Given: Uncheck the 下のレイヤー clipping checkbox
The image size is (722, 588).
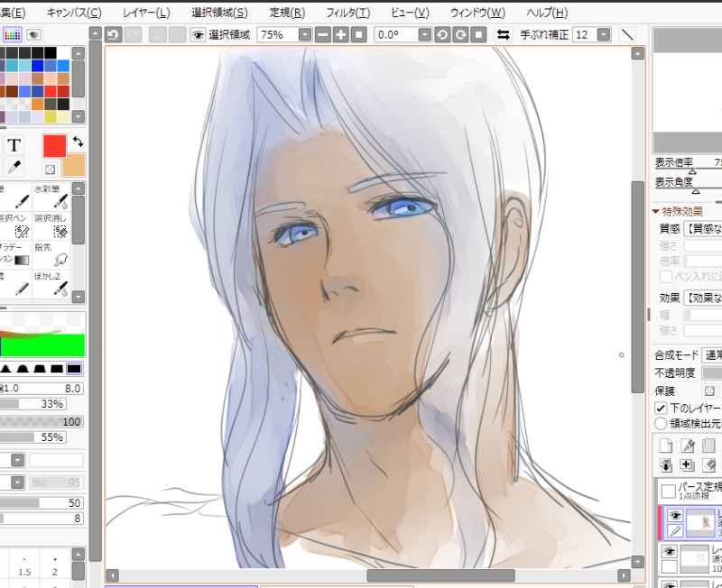Looking at the screenshot, I should click(661, 409).
